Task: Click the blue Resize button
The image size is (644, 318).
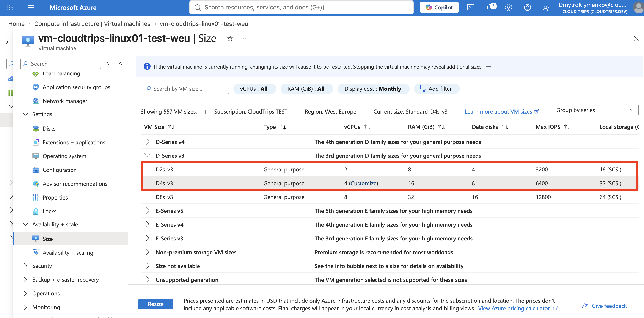Action: pos(156,304)
